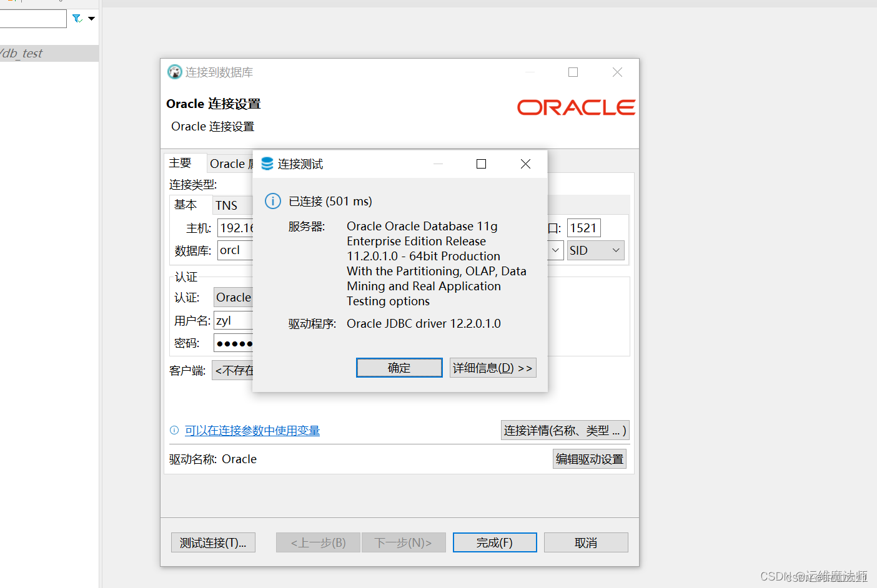Maximize the 连接到数据库 window
This screenshot has height=588, width=877.
tap(573, 72)
